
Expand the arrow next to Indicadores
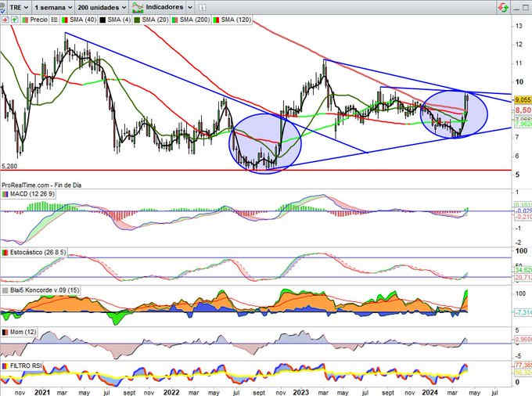(x=190, y=7)
